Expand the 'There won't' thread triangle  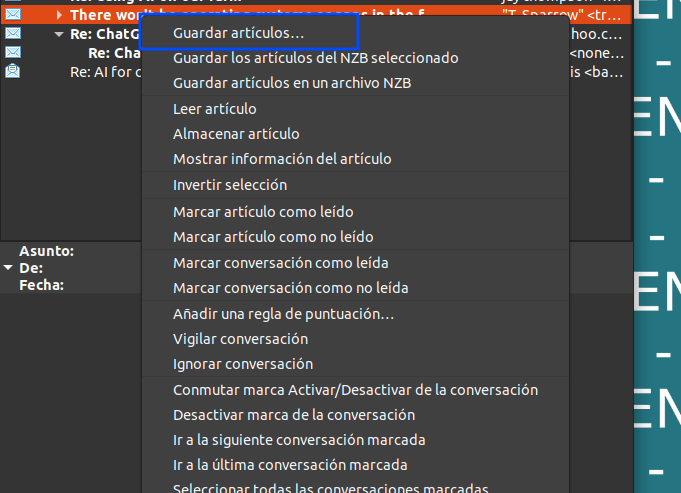click(59, 15)
